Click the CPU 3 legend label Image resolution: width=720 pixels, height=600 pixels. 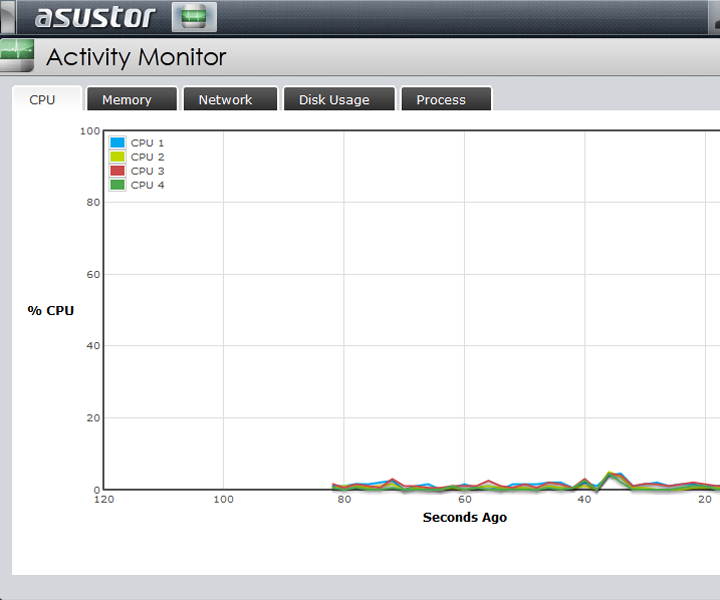(147, 171)
